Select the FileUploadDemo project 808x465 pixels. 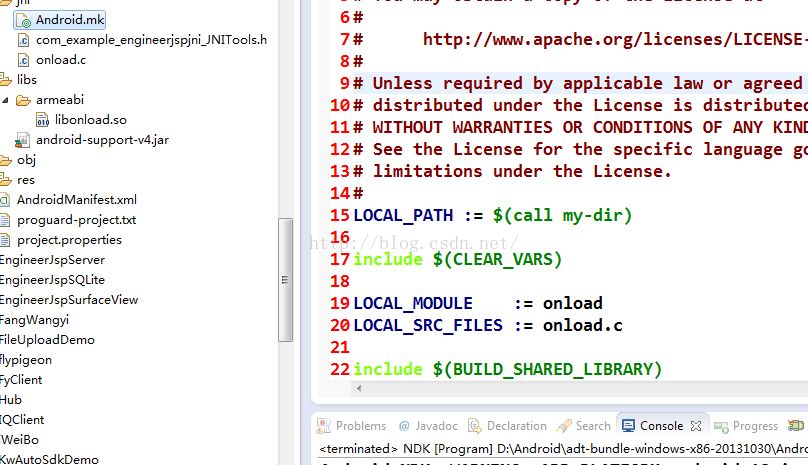coord(47,340)
